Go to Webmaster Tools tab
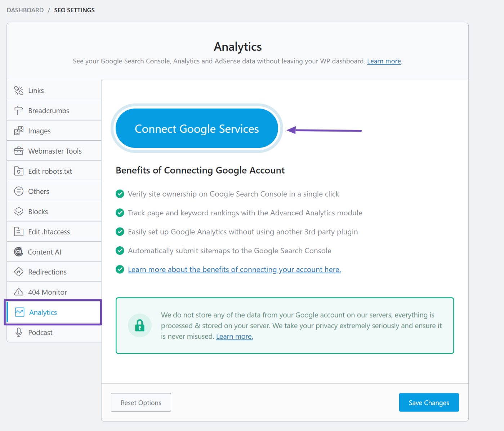Viewport: 504px width, 431px height. tap(54, 151)
